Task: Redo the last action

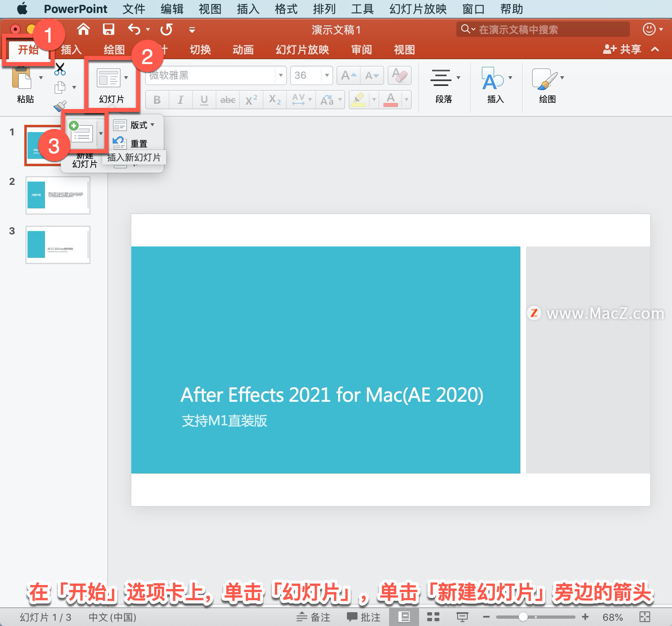Action: 166,29
